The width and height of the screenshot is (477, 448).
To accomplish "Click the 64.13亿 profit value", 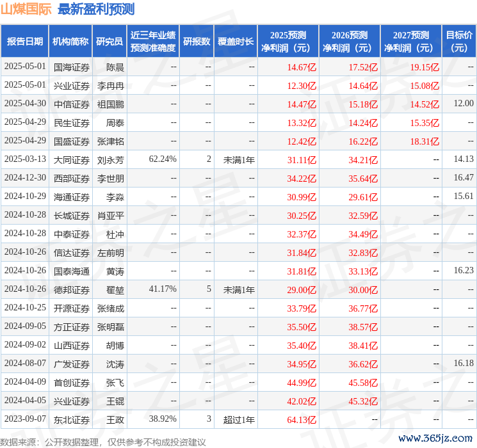I will pyautogui.click(x=302, y=420).
